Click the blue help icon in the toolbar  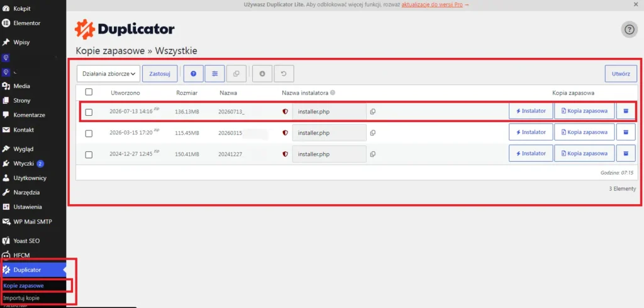pos(194,74)
